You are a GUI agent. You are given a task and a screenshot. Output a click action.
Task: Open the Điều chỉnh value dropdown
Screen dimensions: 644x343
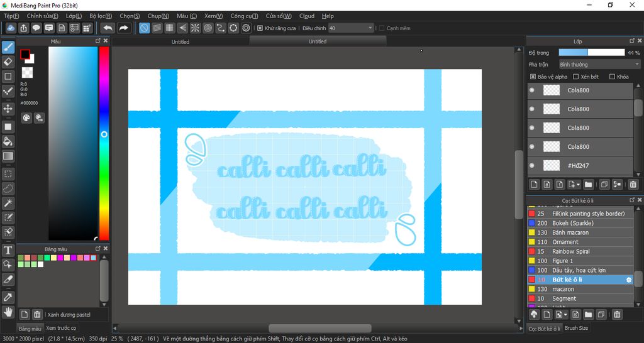tap(351, 28)
